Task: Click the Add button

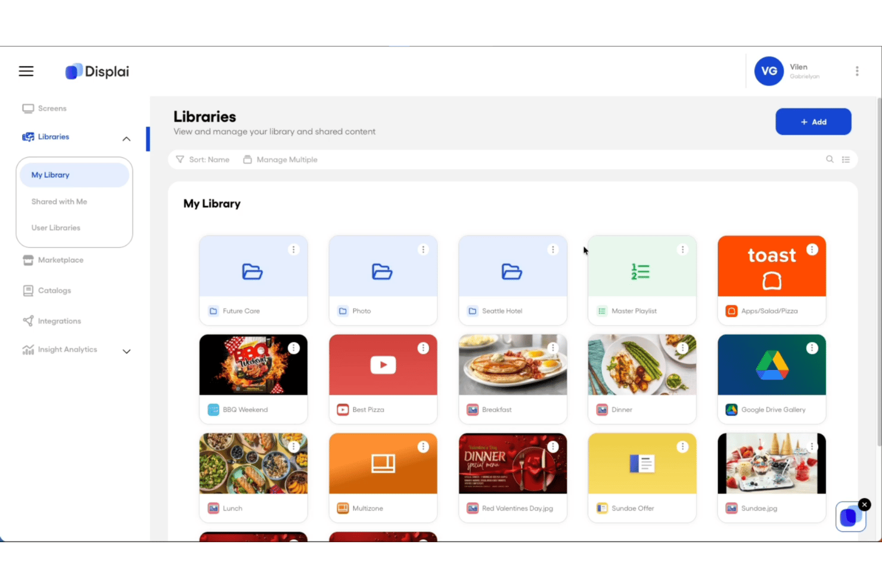Action: click(x=813, y=122)
